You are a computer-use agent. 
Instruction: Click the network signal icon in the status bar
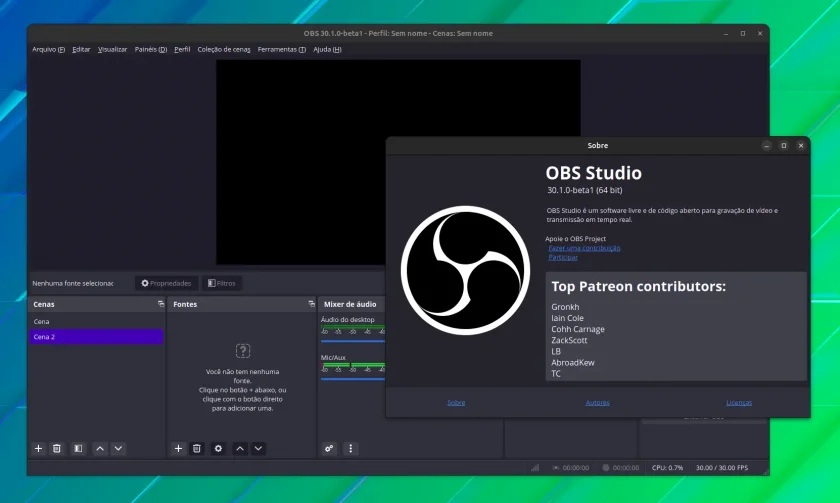[535, 468]
